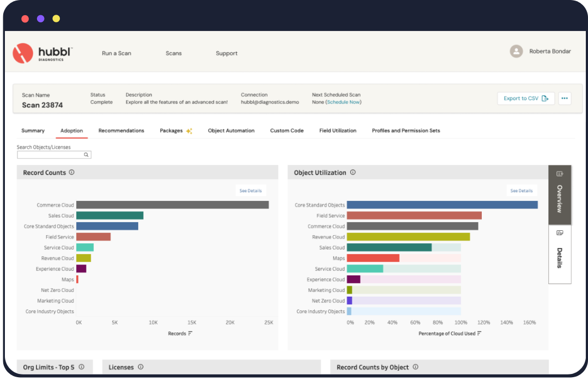Image resolution: width=588 pixels, height=381 pixels.
Task: Open Record Counts info icon
Action: click(x=72, y=172)
